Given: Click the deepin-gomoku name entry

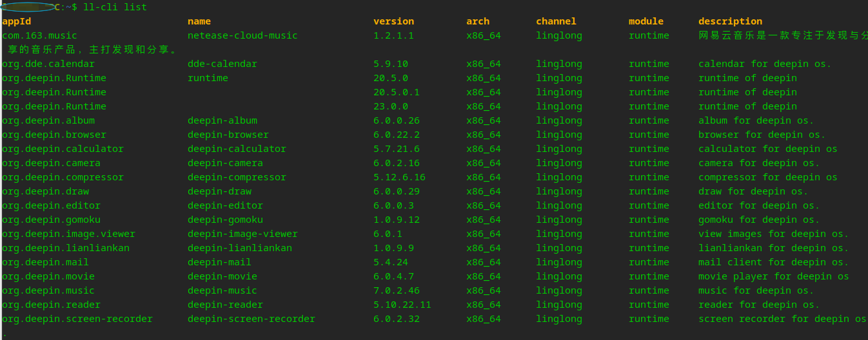Looking at the screenshot, I should 225,220.
